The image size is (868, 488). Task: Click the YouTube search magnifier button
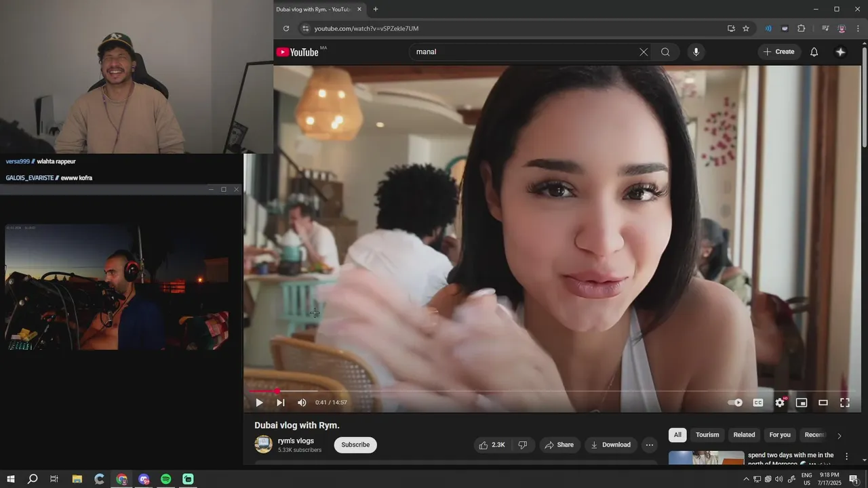(665, 52)
